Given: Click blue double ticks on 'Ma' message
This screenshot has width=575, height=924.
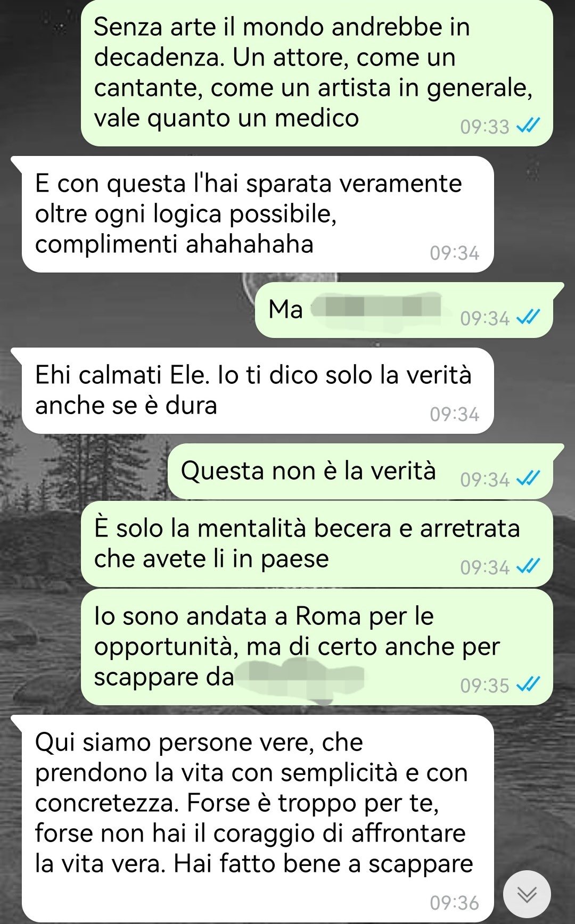Looking at the screenshot, I should click(528, 317).
